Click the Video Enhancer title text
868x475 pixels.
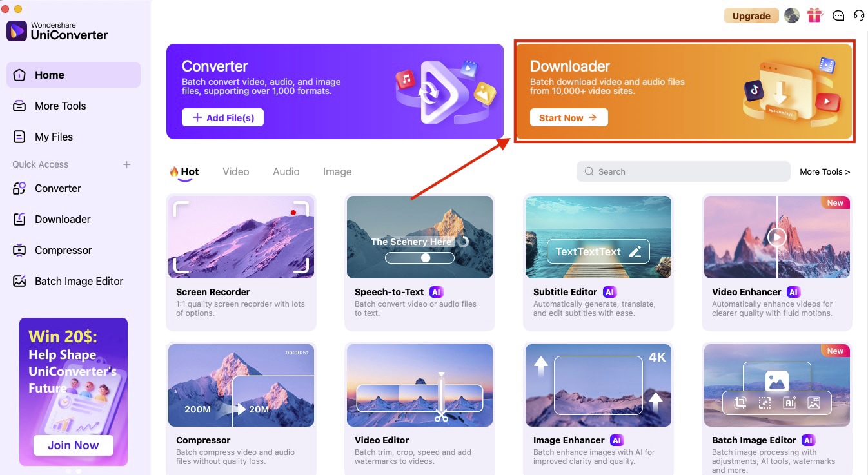[747, 292]
